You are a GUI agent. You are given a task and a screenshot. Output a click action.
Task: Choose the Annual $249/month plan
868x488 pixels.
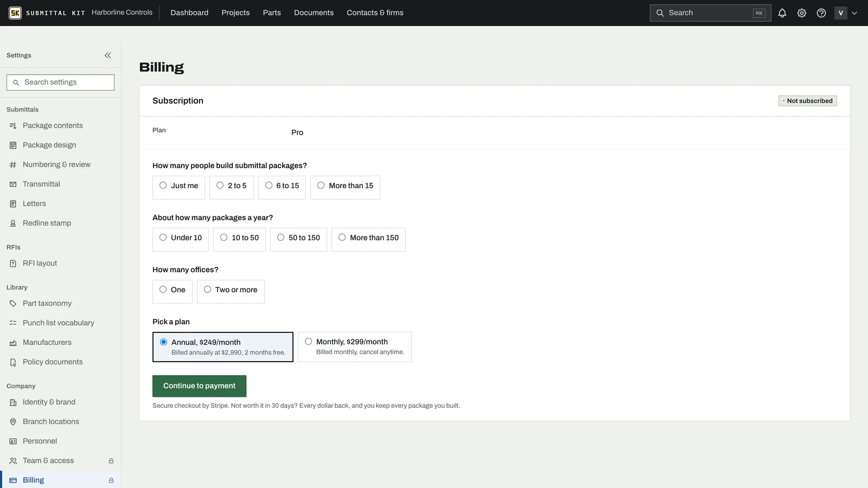[223, 347]
